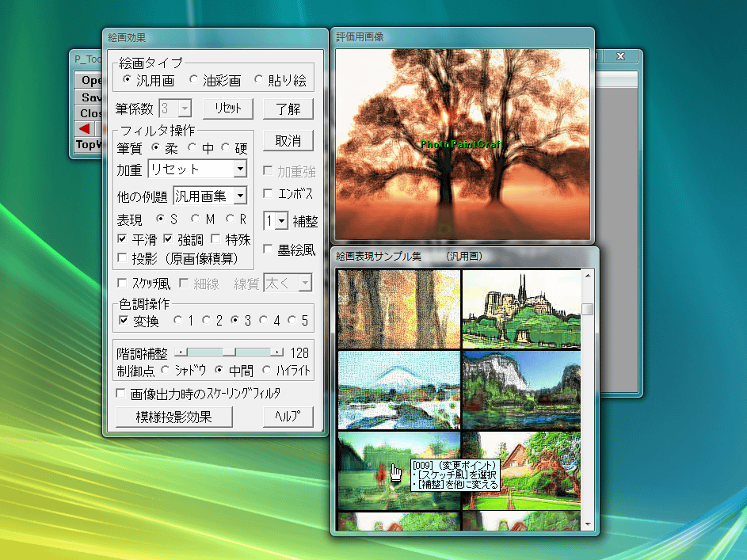Select expression M option
The image size is (747, 560).
196,219
